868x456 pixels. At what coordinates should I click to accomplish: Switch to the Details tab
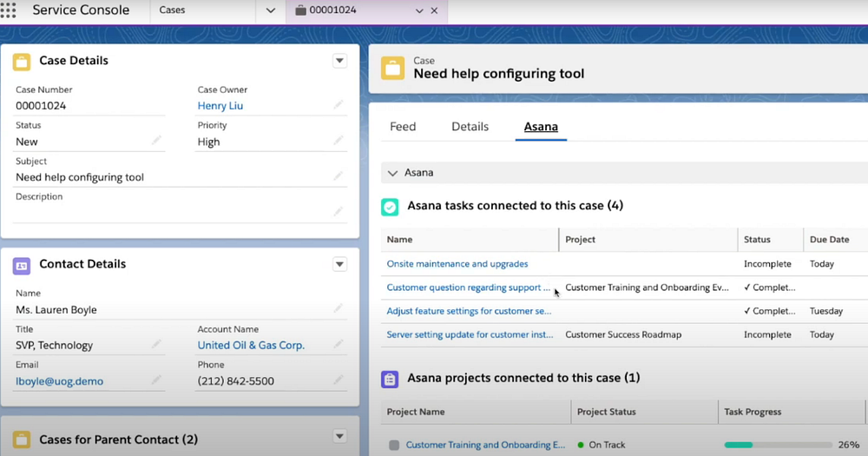(x=470, y=126)
